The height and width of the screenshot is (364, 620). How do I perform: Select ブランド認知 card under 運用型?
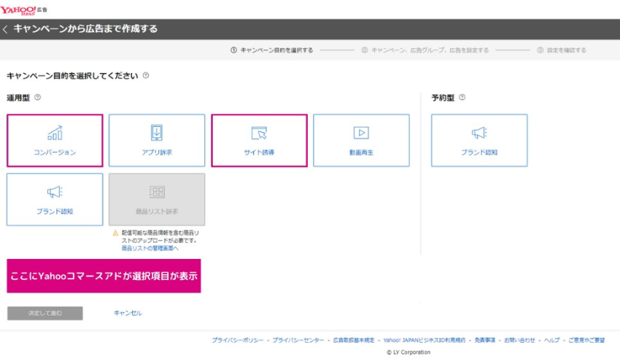coord(55,200)
